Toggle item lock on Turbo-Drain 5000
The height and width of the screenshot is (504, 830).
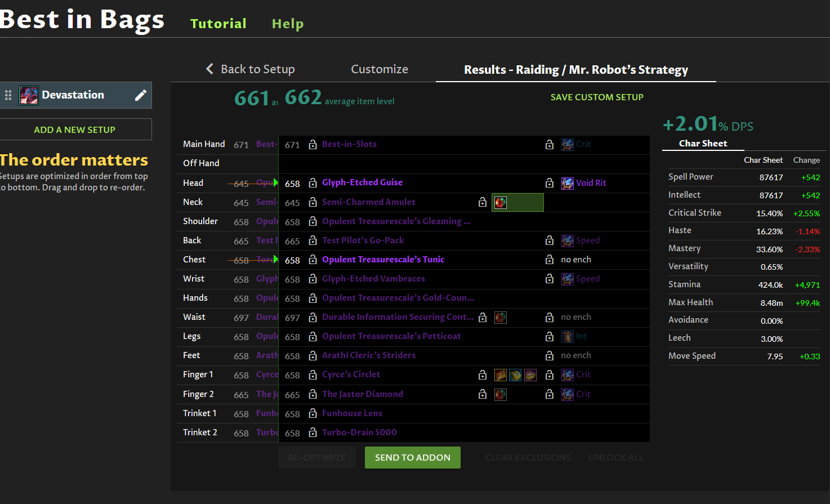click(313, 433)
